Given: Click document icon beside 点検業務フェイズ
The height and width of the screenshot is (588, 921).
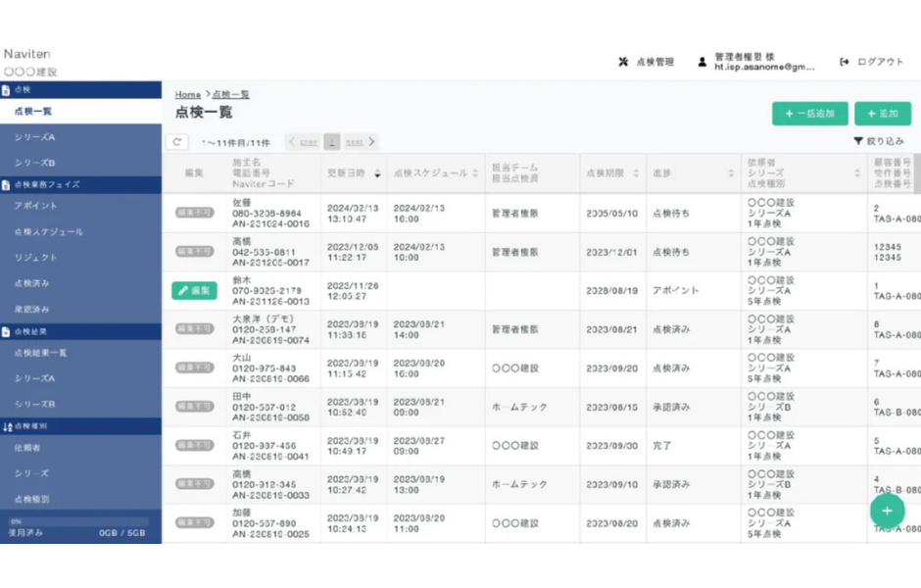Looking at the screenshot, I should coord(6,185).
